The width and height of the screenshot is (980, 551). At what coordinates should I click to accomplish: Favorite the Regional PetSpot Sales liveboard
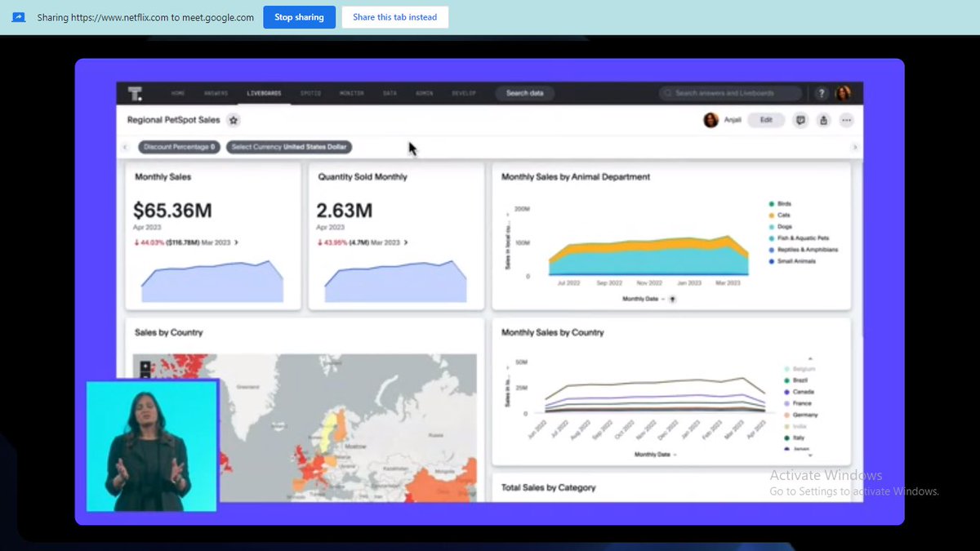pyautogui.click(x=233, y=120)
